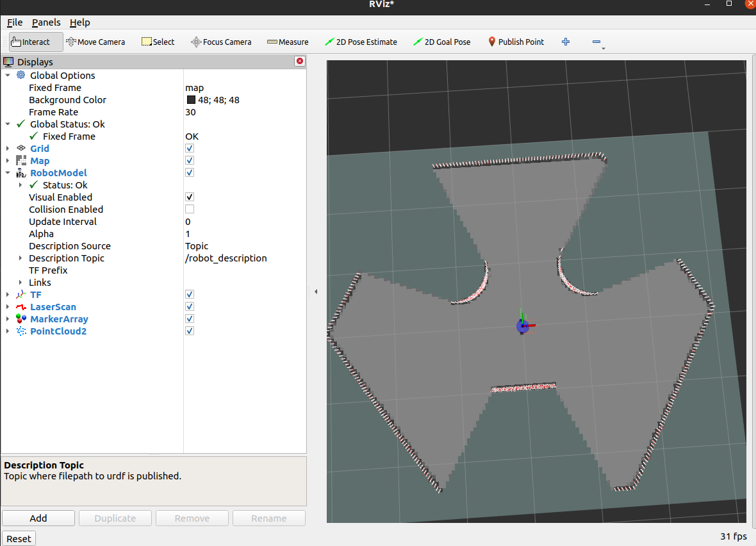Open the File menu
The width and height of the screenshot is (756, 546).
coord(15,22)
